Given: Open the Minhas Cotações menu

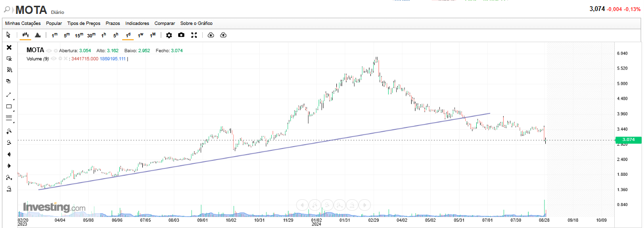Looking at the screenshot, I should (23, 23).
